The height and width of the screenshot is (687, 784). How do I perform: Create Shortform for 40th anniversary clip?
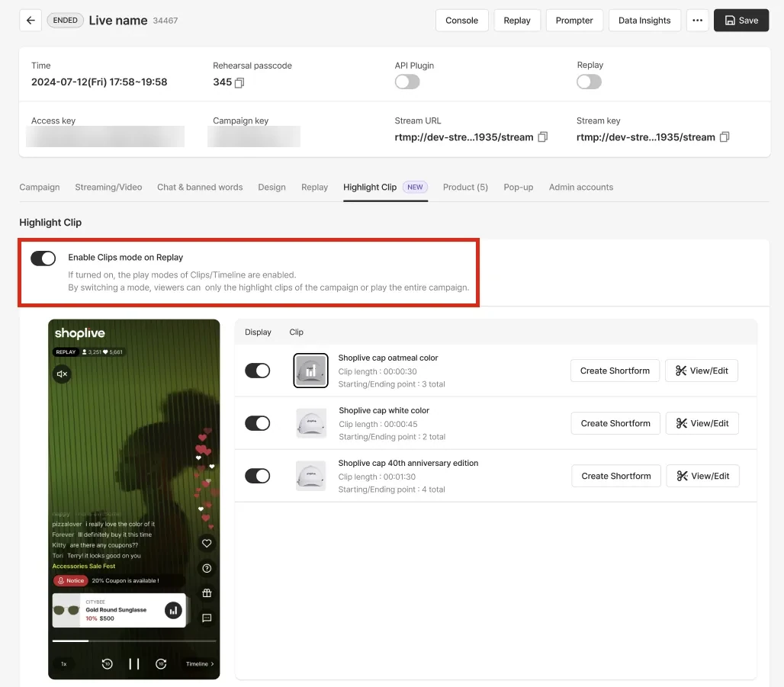pyautogui.click(x=616, y=476)
